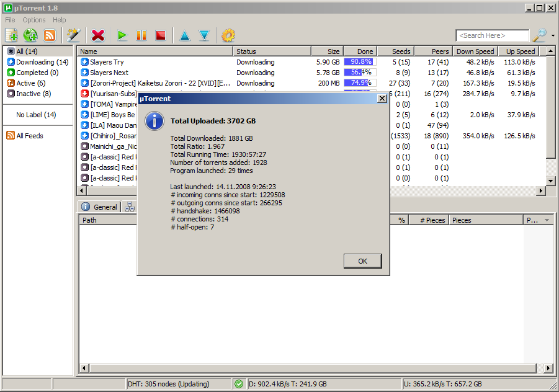
Task: Sort by Pieces column header
Action: (x=486, y=220)
